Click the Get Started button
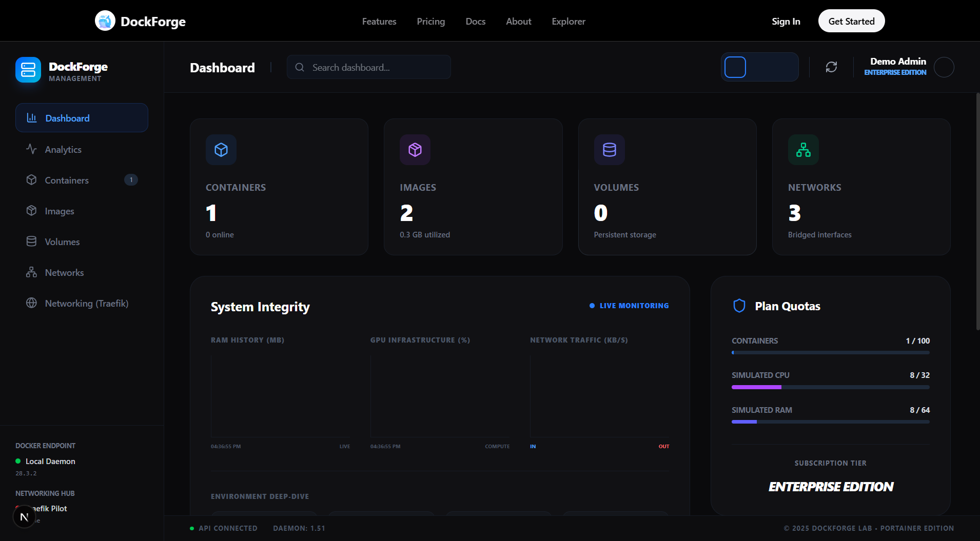 coord(851,21)
